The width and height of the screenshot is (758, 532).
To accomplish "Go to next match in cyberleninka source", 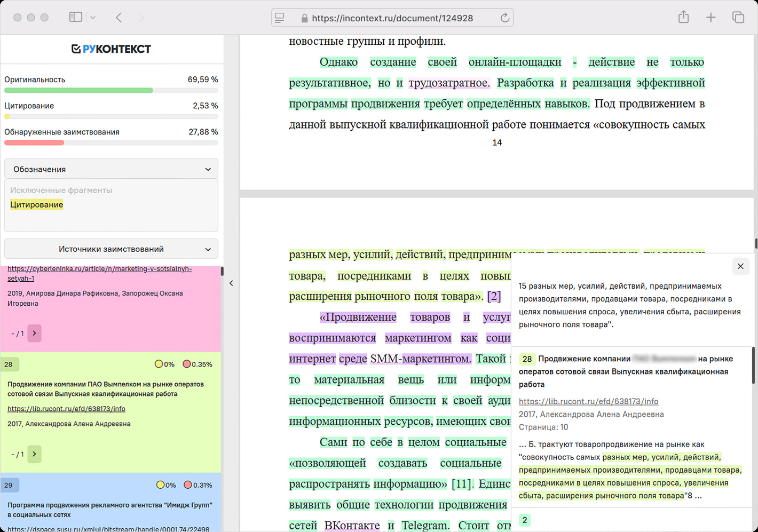I will point(34,334).
